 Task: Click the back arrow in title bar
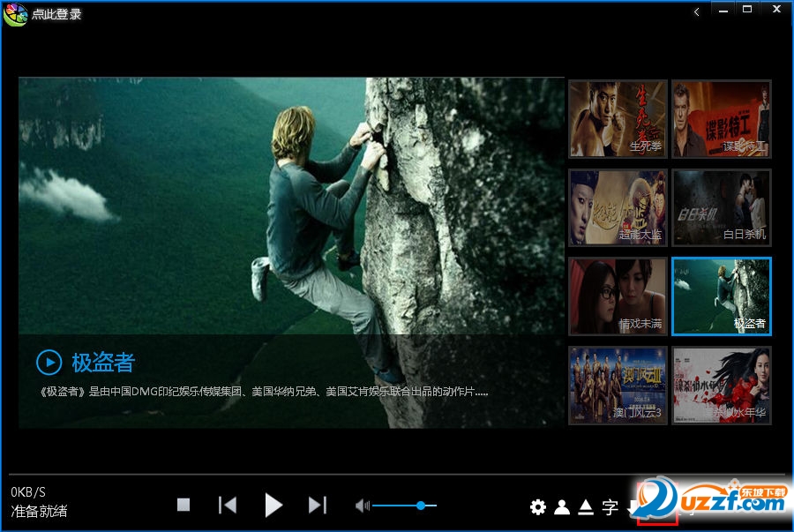click(x=697, y=11)
